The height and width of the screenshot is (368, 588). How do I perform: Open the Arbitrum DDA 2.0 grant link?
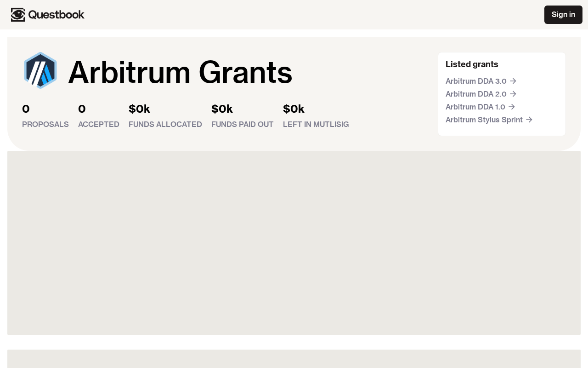pos(476,94)
